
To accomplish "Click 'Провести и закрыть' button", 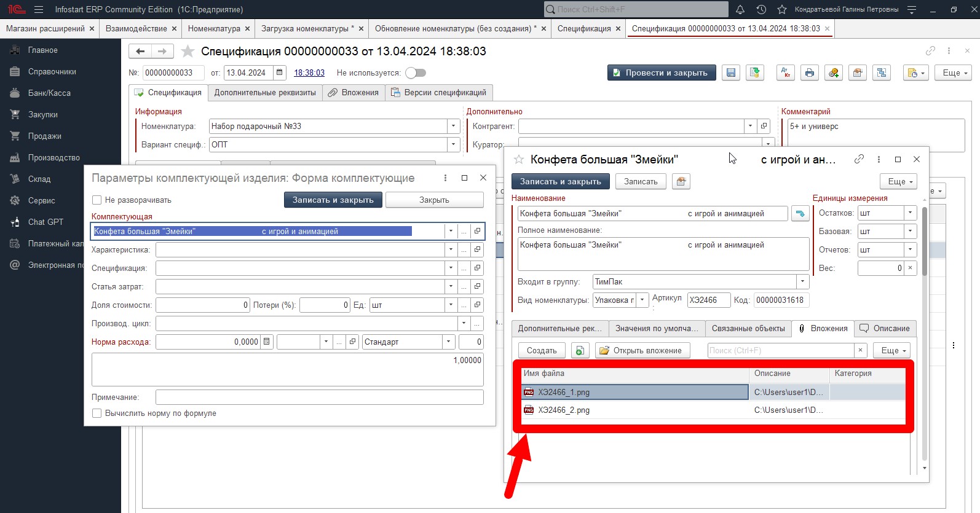I will 661,72.
